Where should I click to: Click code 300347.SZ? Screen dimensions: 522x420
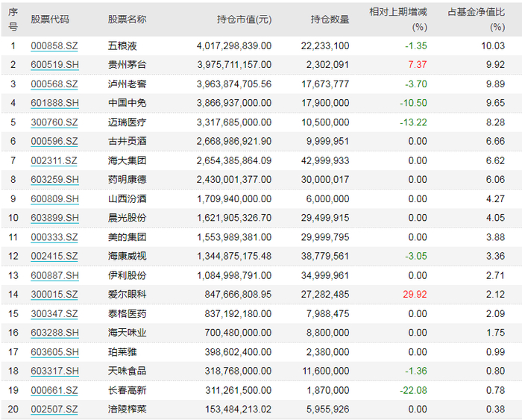click(x=54, y=314)
